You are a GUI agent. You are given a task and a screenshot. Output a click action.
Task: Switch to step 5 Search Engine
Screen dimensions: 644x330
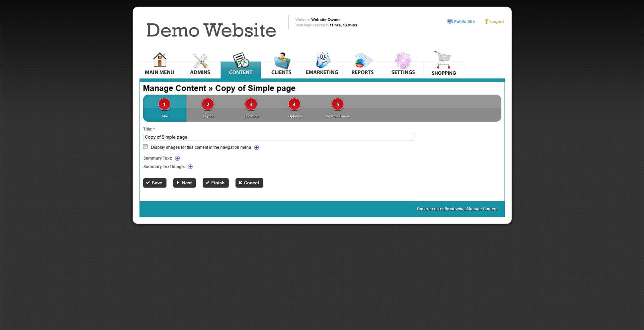point(338,105)
